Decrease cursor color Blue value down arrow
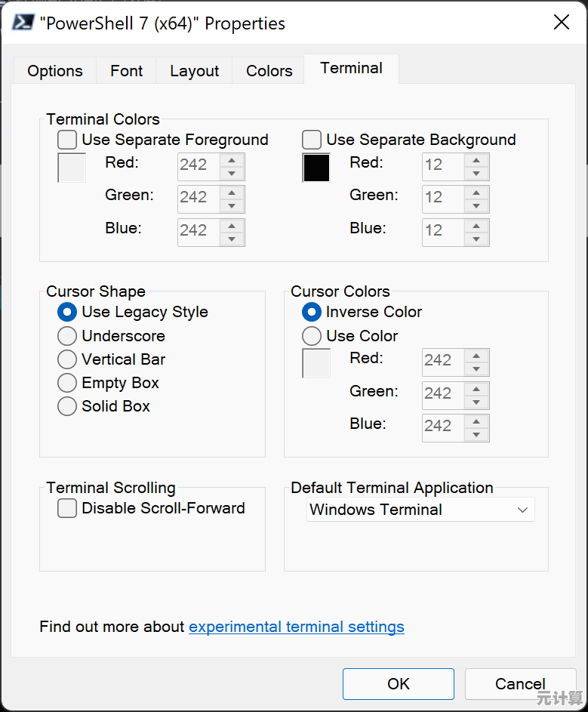Viewport: 588px width, 712px height. (x=476, y=434)
